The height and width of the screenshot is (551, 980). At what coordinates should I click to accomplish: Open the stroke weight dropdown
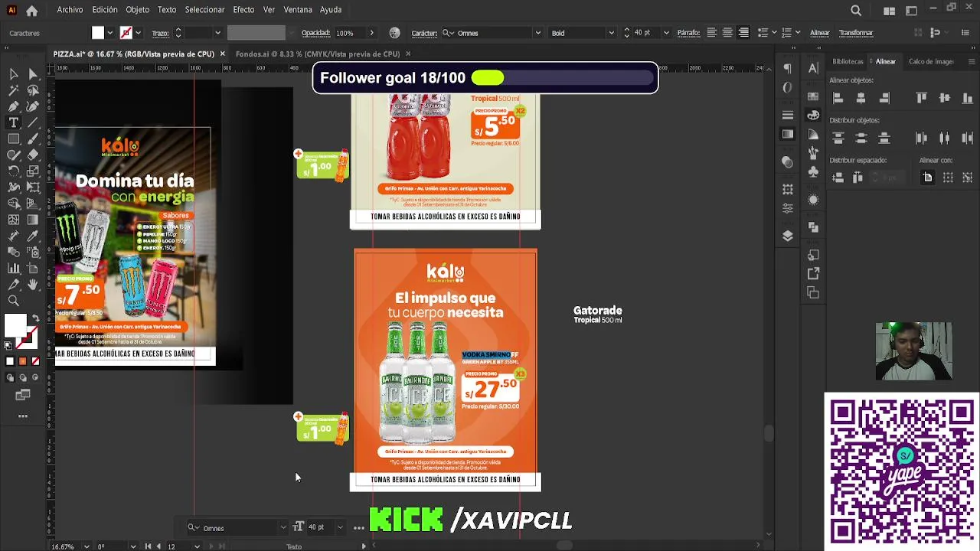(217, 33)
